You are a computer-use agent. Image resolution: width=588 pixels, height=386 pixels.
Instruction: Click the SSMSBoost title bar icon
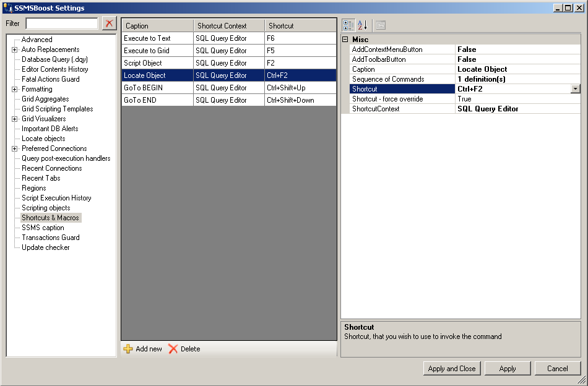(7, 7)
